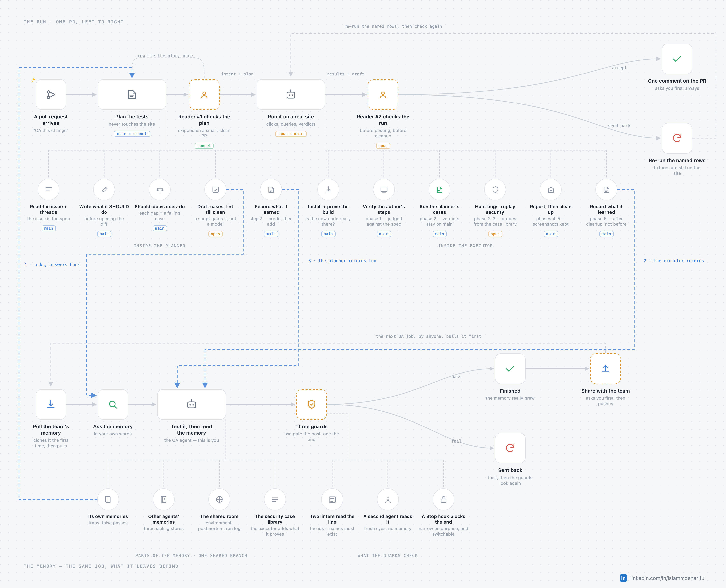
Task: Open the Test it, then feed the memory node
Action: [191, 404]
